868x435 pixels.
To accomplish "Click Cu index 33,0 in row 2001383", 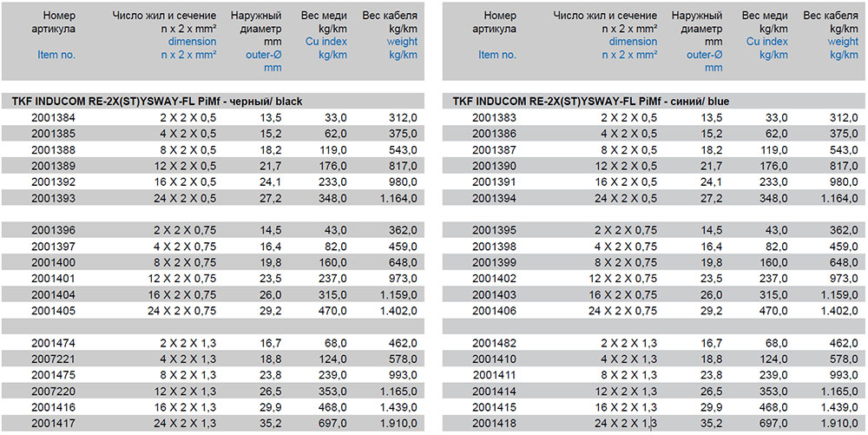I will (777, 117).
